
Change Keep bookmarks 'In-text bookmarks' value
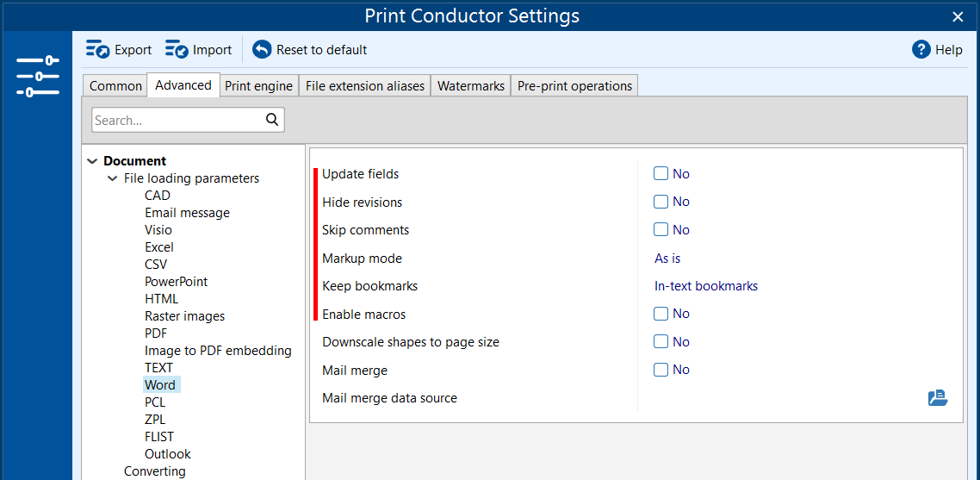point(706,286)
